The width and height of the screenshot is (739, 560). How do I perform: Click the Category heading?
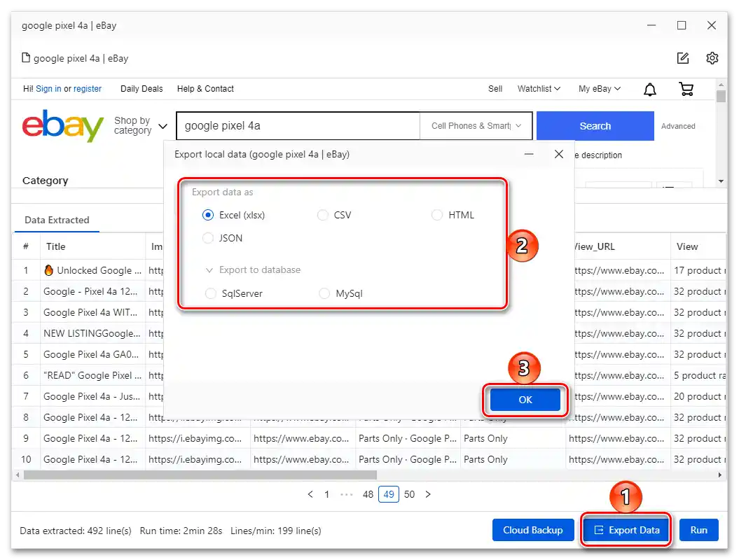(x=46, y=181)
